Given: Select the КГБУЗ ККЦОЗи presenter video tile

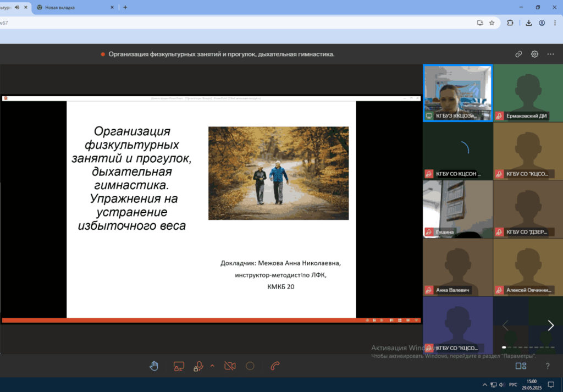Looking at the screenshot, I should [458, 93].
